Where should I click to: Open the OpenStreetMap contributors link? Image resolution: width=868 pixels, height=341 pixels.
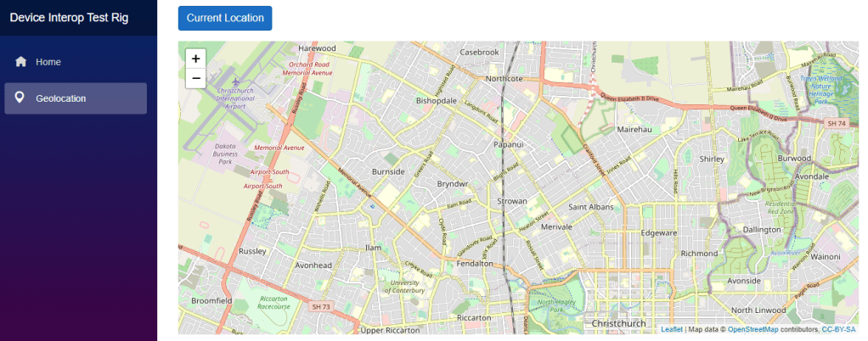(x=752, y=329)
